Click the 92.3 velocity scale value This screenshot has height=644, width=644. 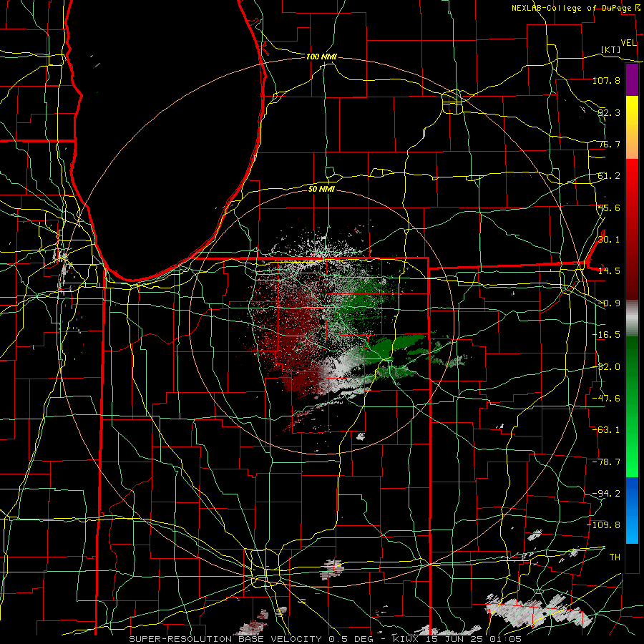pos(609,112)
